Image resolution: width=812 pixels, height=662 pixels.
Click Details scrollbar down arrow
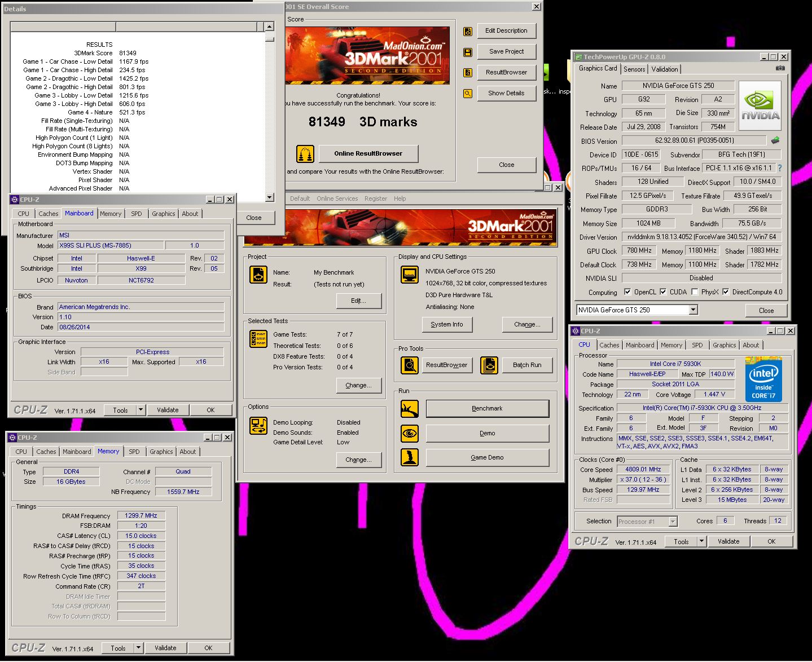point(269,197)
